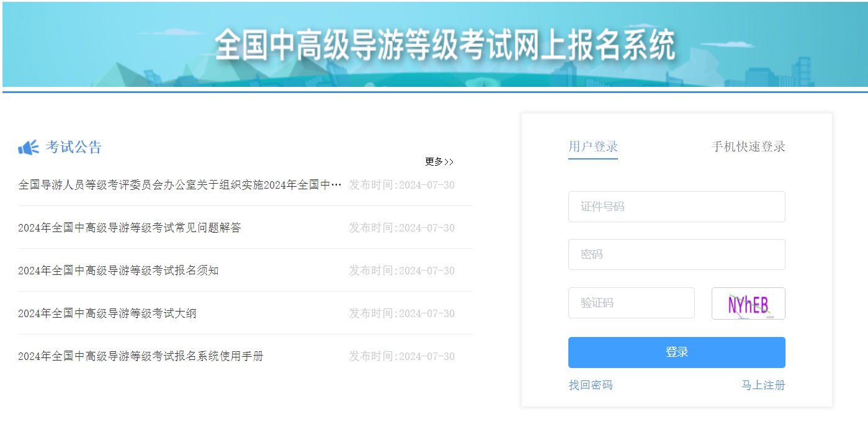Click the publish date beside 考试大纲
Screen dimensions: 868x440
point(401,313)
